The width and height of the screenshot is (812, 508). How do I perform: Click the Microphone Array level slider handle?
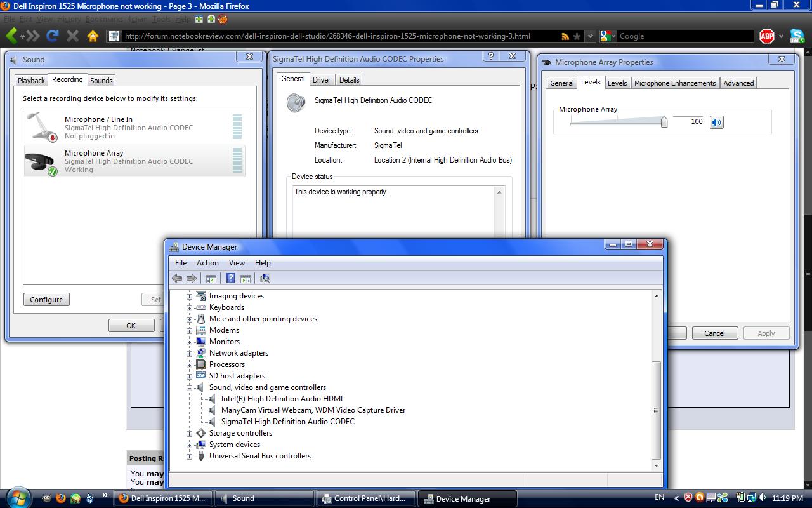click(x=664, y=122)
